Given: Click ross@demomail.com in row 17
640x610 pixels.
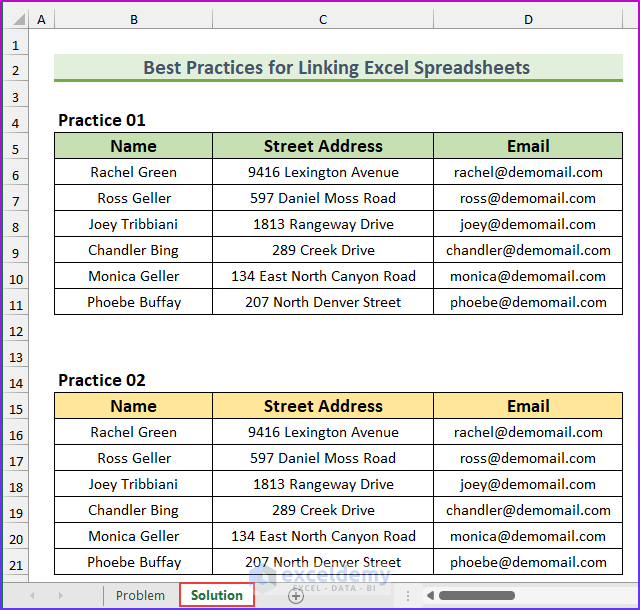Looking at the screenshot, I should pos(528,458).
